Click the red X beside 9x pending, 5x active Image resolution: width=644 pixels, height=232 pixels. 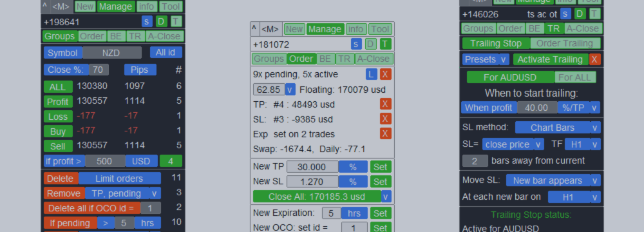pyautogui.click(x=385, y=75)
